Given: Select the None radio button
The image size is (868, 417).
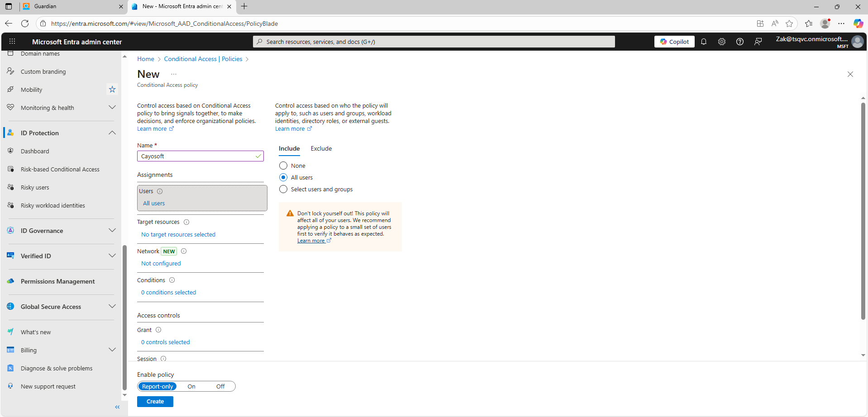Looking at the screenshot, I should pyautogui.click(x=283, y=166).
